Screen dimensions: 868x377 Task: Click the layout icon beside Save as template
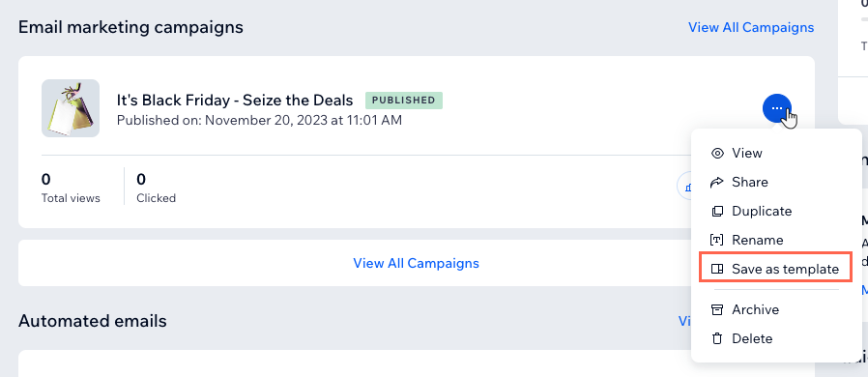click(x=717, y=269)
